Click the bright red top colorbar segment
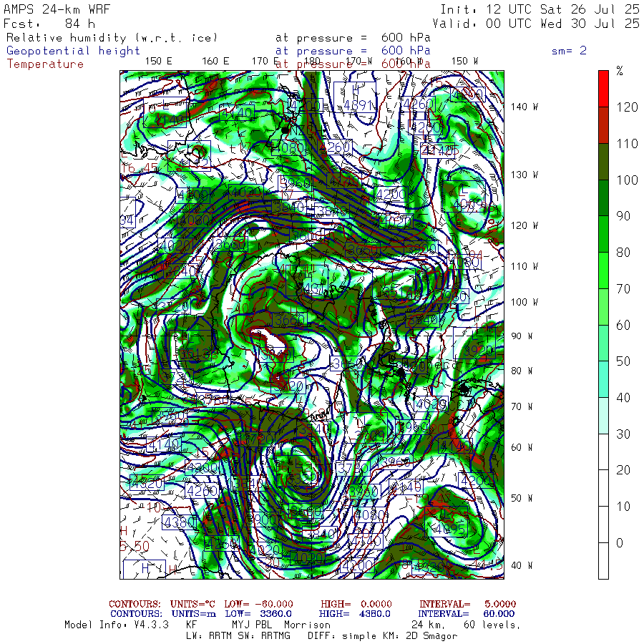 pyautogui.click(x=603, y=89)
